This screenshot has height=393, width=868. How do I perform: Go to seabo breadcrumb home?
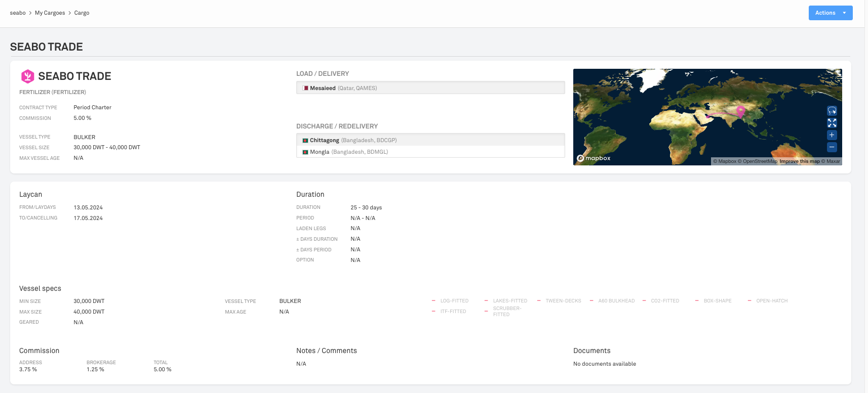coord(18,13)
